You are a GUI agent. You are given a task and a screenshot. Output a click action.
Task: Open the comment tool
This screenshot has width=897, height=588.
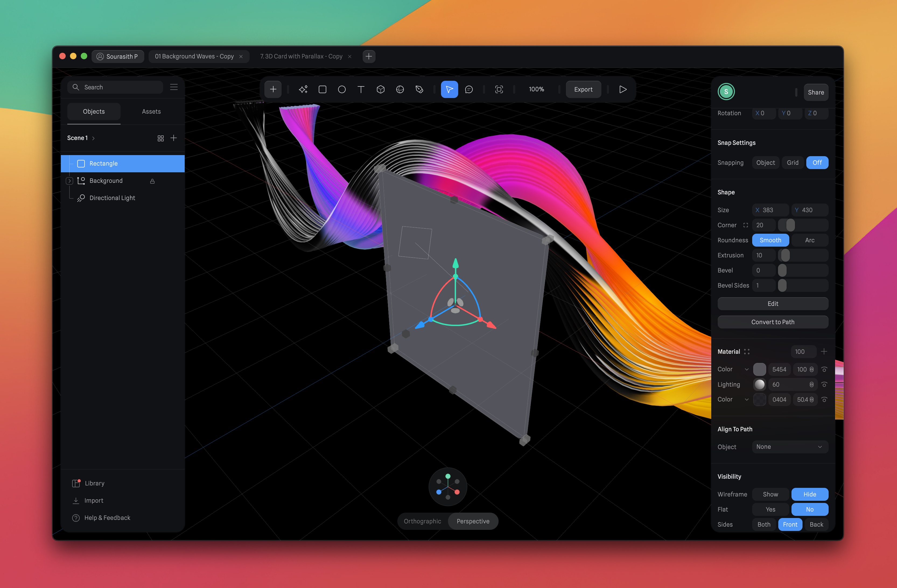469,89
